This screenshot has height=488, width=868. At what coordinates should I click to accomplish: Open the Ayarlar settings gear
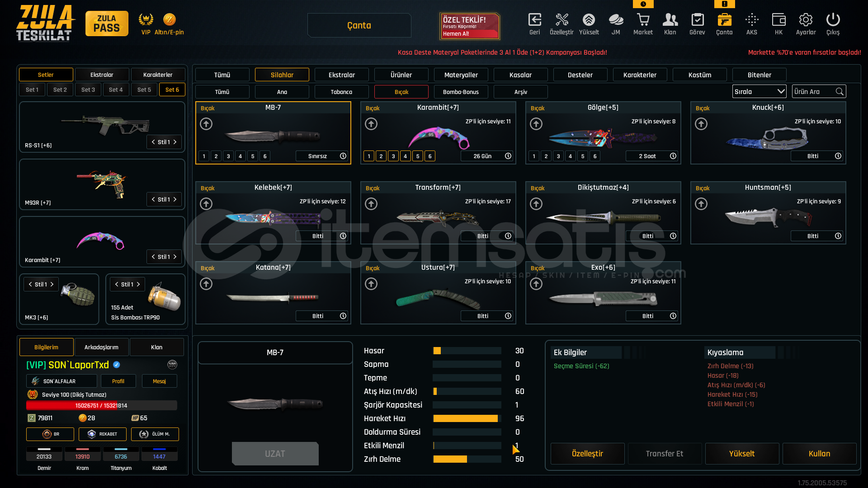pos(806,20)
